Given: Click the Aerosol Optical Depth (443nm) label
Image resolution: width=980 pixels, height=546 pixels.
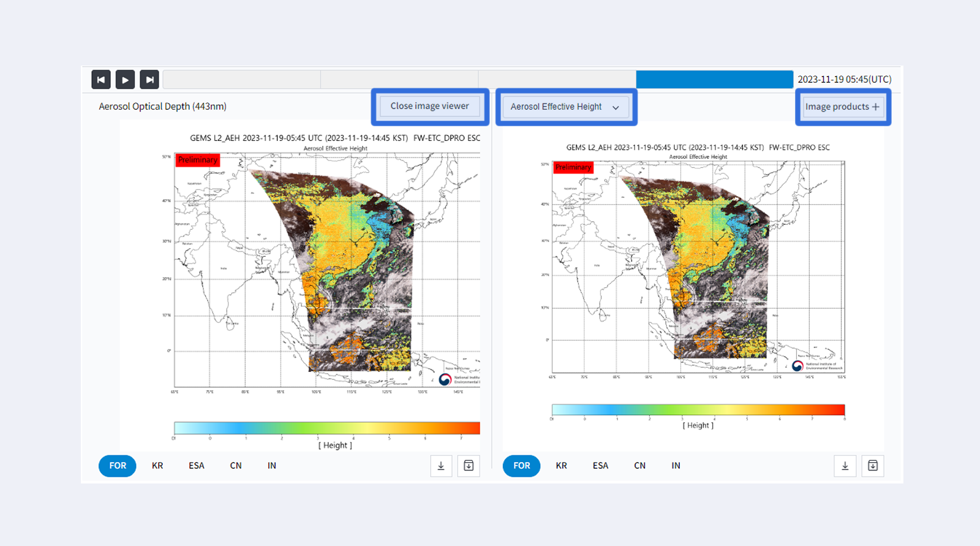Looking at the screenshot, I should pos(163,107).
